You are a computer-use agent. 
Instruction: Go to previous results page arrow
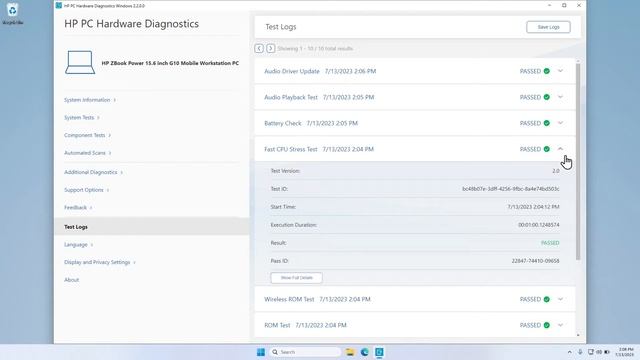[x=259, y=48]
